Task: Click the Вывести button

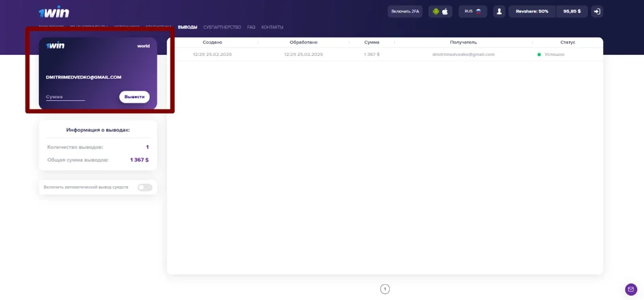Action: [135, 97]
